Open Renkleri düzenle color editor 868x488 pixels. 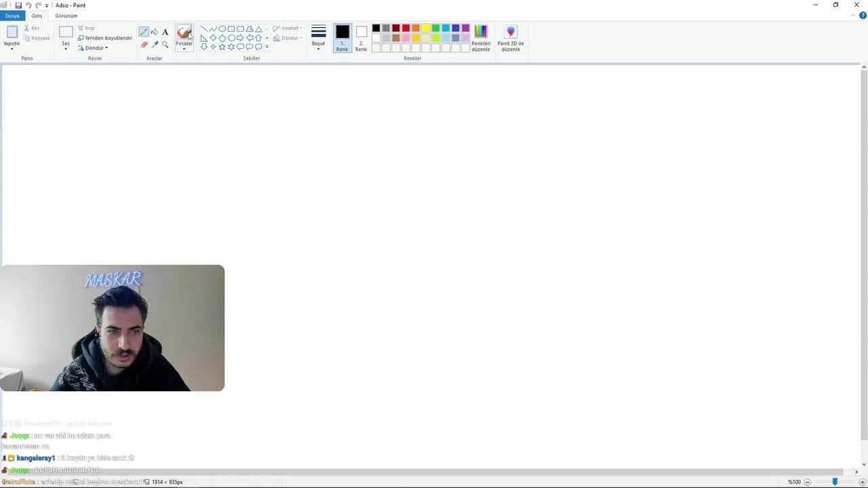tap(481, 39)
